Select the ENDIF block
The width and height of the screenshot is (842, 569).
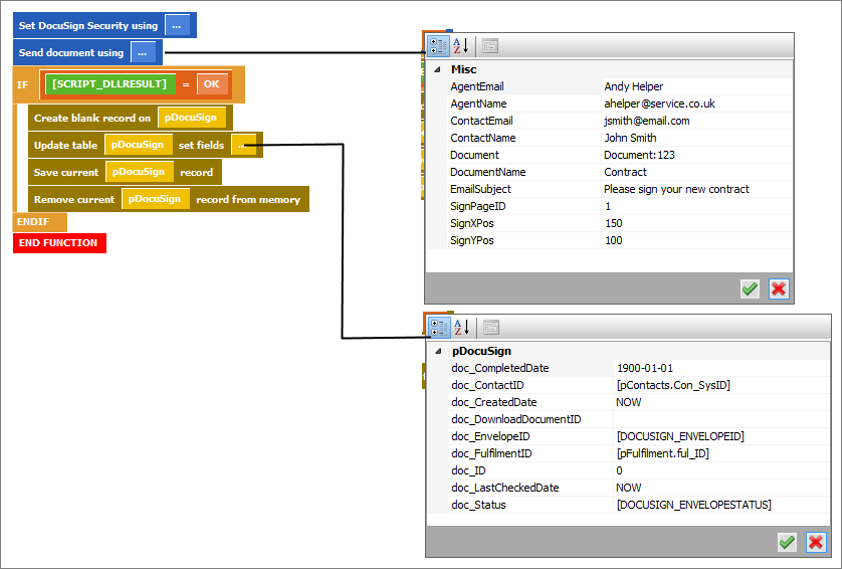click(x=39, y=222)
